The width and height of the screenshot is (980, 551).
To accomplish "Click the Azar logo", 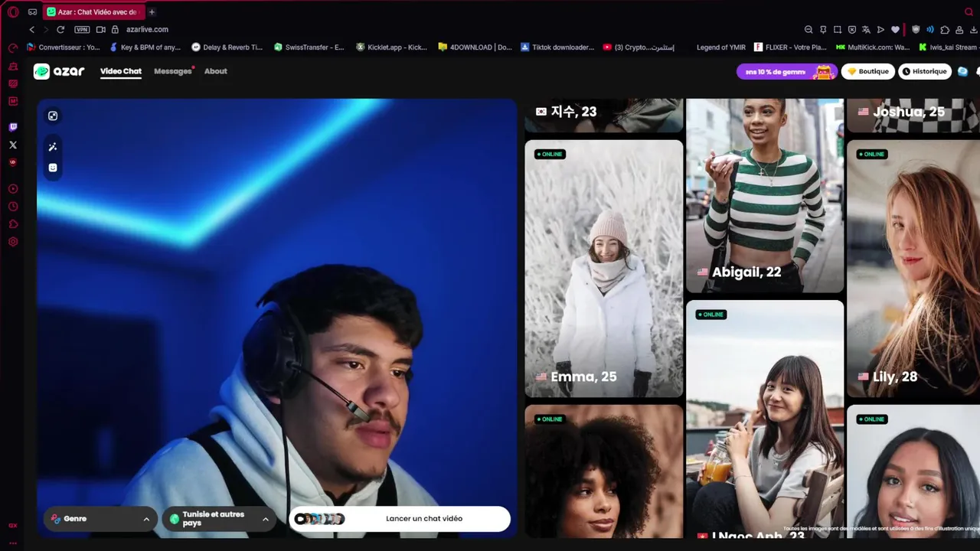I will (x=59, y=71).
